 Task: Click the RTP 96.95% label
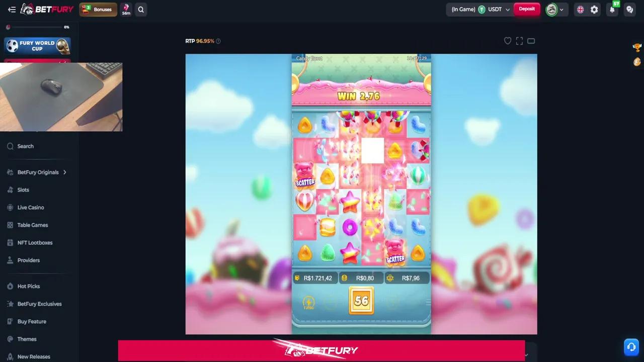200,41
